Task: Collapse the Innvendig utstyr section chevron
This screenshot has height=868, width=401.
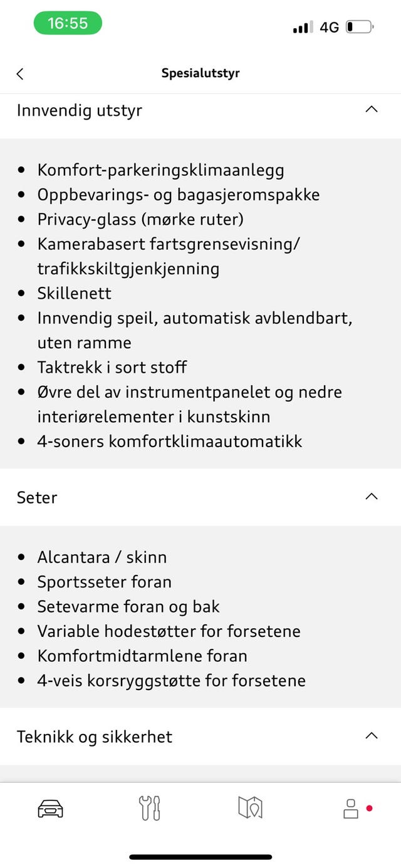Action: [x=372, y=109]
